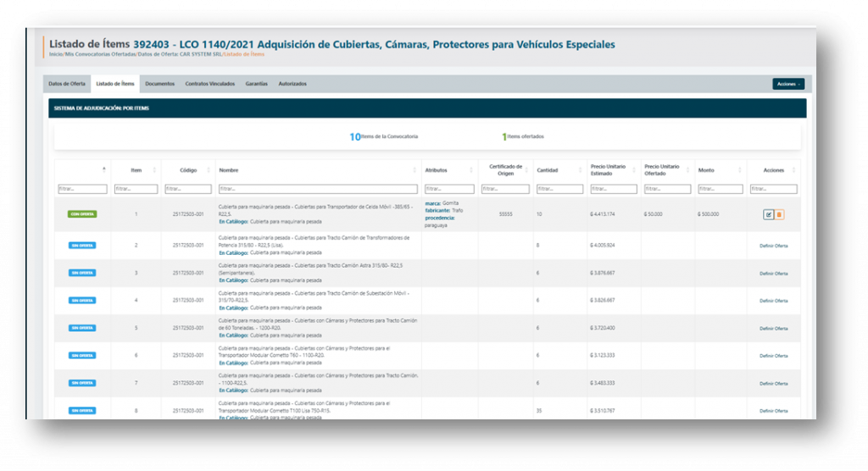Viewport: 868px width, 471px height.
Task: Go to the Contratos Vinculados tab
Action: pos(210,84)
